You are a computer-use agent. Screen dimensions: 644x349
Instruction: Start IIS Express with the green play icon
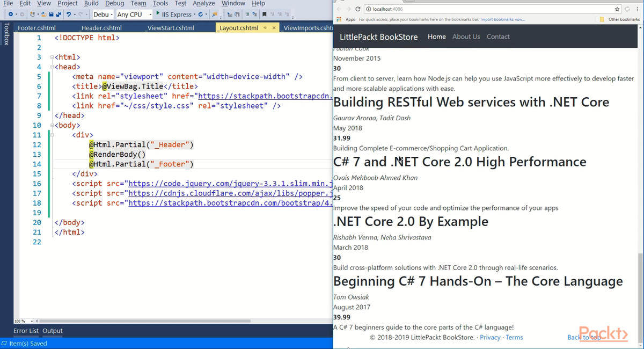[158, 14]
